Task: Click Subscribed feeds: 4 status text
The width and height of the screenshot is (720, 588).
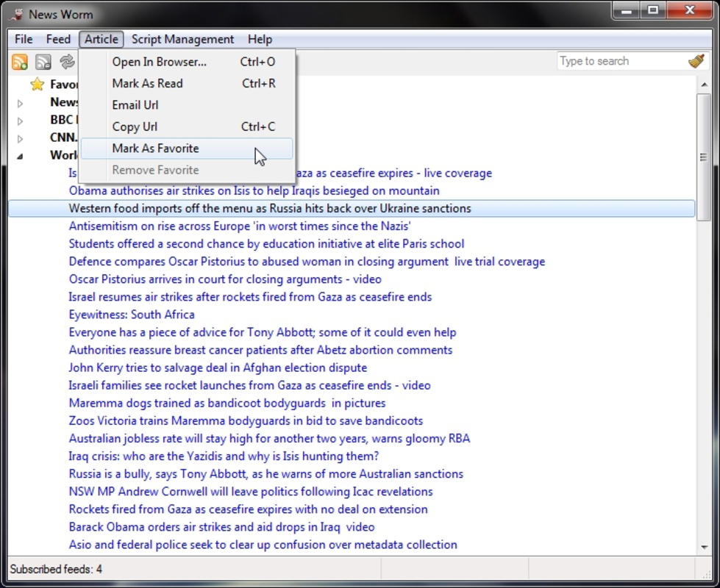Action: click(56, 569)
